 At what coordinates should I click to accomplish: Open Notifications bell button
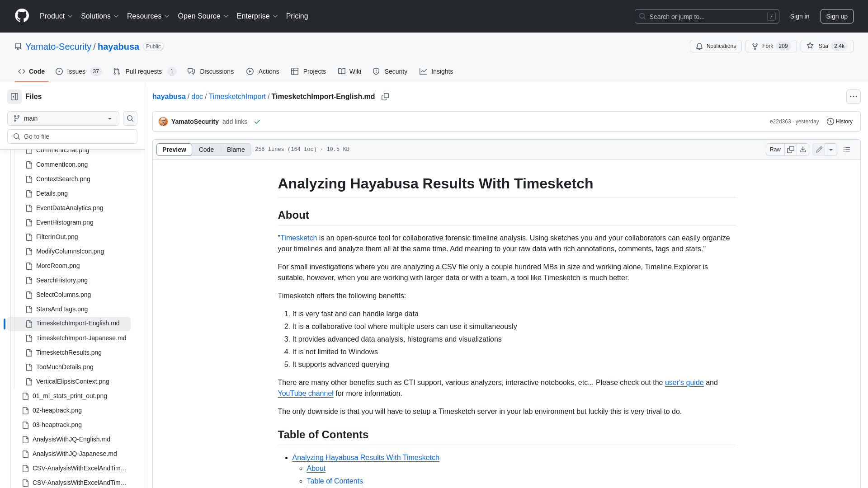(x=716, y=46)
